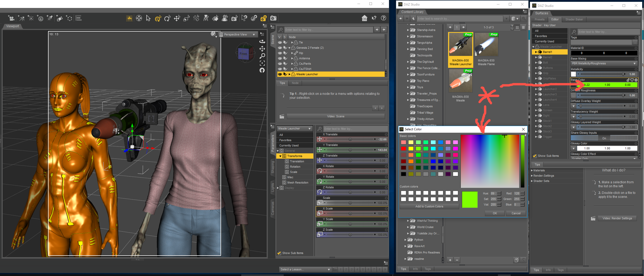Select the Rotate tool in toolbar
The height and width of the screenshot is (276, 644).
click(x=167, y=18)
